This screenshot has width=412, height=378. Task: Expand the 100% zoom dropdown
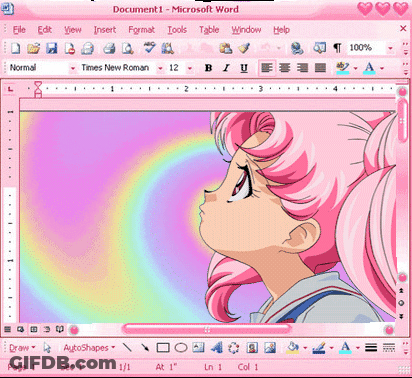pyautogui.click(x=390, y=48)
